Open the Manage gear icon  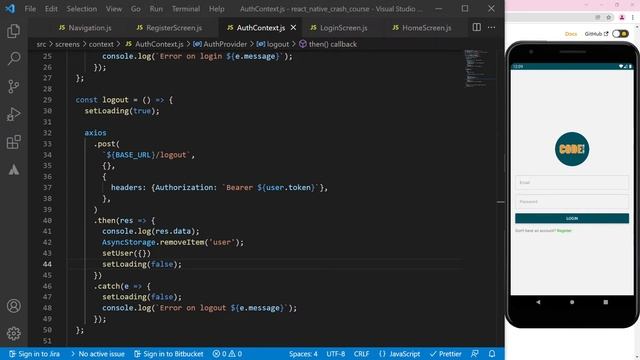(13, 333)
